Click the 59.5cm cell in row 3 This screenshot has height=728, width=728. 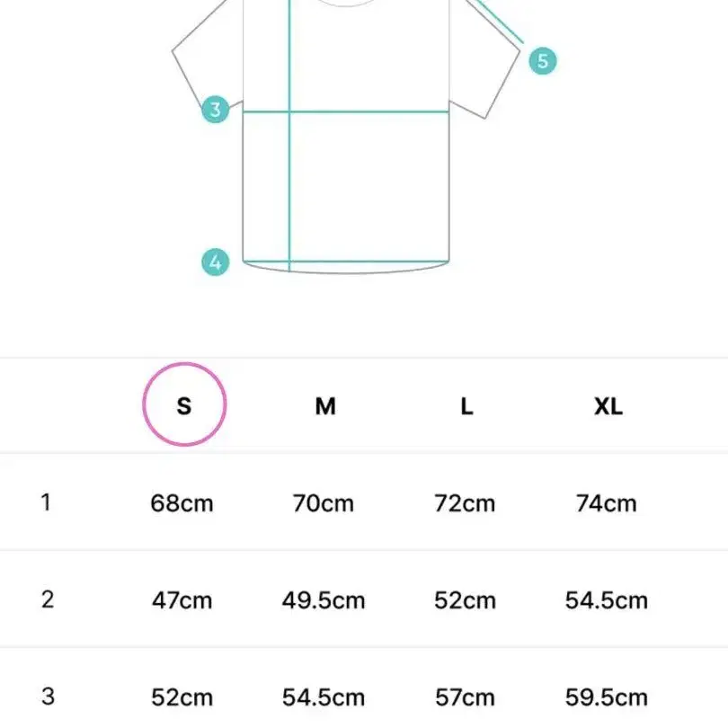(607, 697)
